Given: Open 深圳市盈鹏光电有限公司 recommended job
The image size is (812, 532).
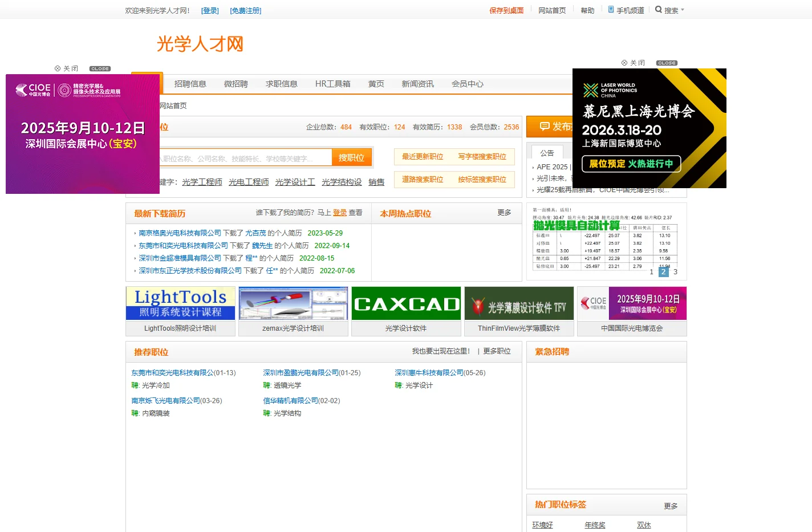Looking at the screenshot, I should pyautogui.click(x=301, y=373).
